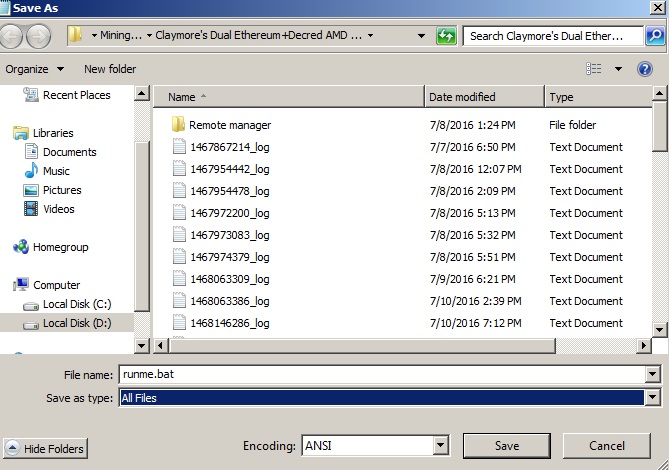The width and height of the screenshot is (669, 470).
Task: Click the Music note icon
Action: 31,171
